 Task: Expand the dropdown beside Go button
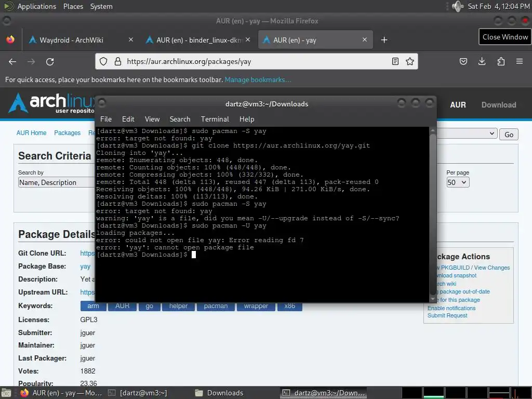click(x=467, y=134)
